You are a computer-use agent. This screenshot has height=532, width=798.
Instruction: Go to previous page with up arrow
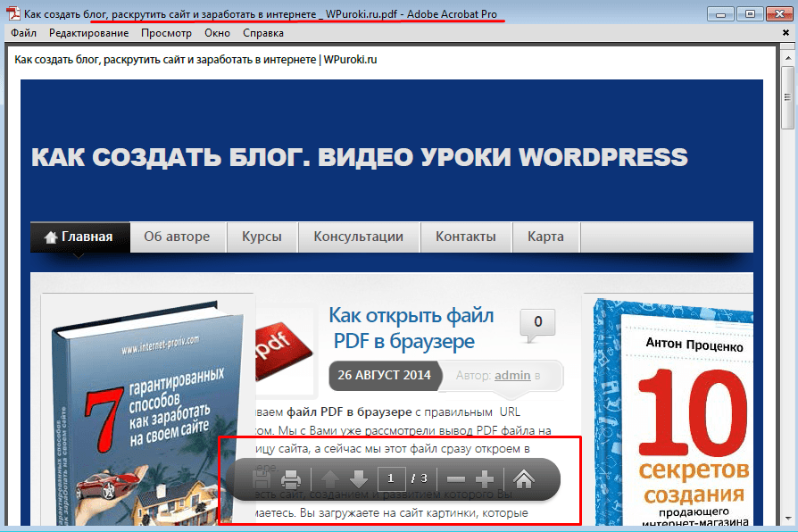coord(329,479)
